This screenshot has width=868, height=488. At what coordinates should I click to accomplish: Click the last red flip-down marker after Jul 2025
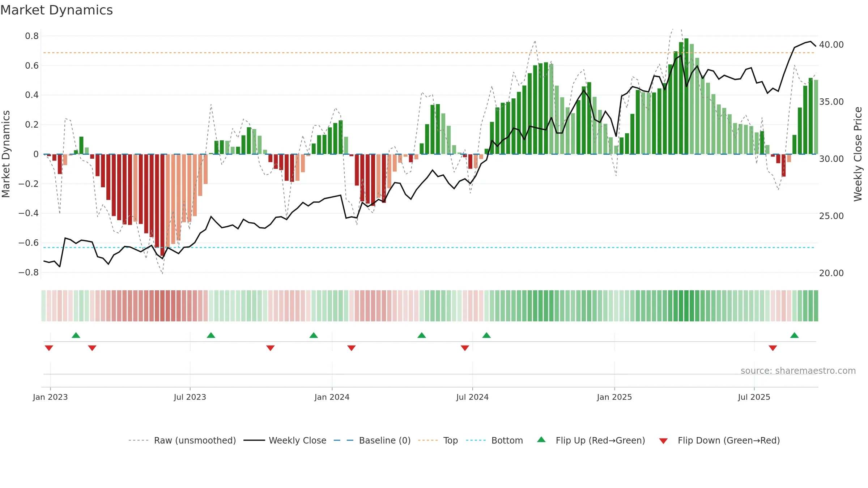pyautogui.click(x=773, y=348)
